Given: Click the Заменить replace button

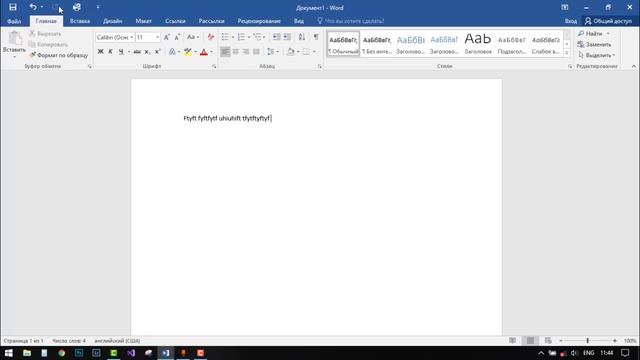Looking at the screenshot, I should pos(594,44).
